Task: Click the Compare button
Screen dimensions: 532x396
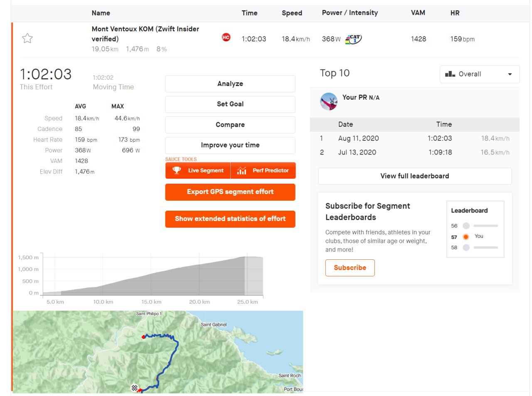Action: (230, 125)
